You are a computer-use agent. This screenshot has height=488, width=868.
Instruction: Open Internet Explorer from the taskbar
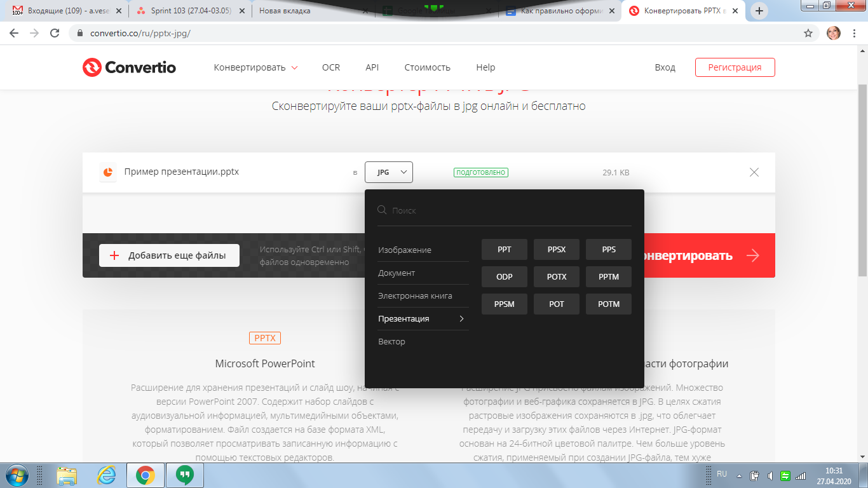[106, 475]
